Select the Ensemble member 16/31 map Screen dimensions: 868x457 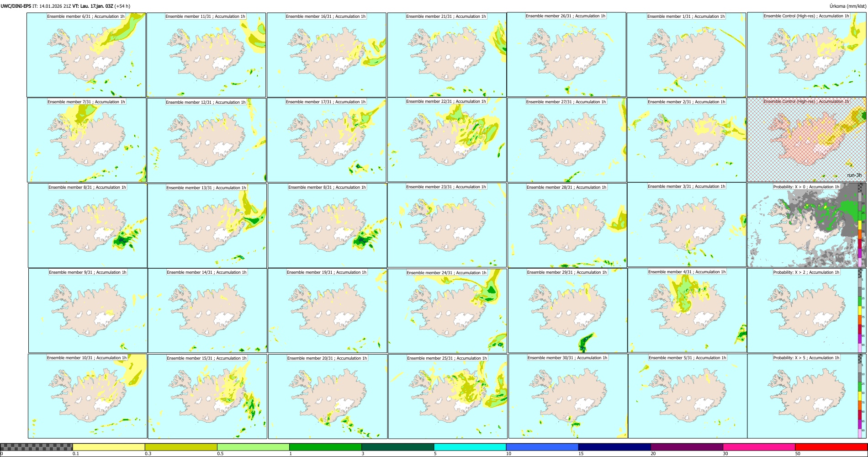(x=327, y=55)
